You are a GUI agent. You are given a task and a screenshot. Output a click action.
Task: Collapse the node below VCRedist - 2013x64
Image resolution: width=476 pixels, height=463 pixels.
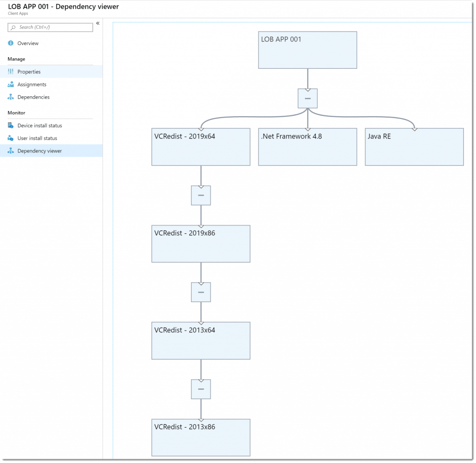coord(201,389)
